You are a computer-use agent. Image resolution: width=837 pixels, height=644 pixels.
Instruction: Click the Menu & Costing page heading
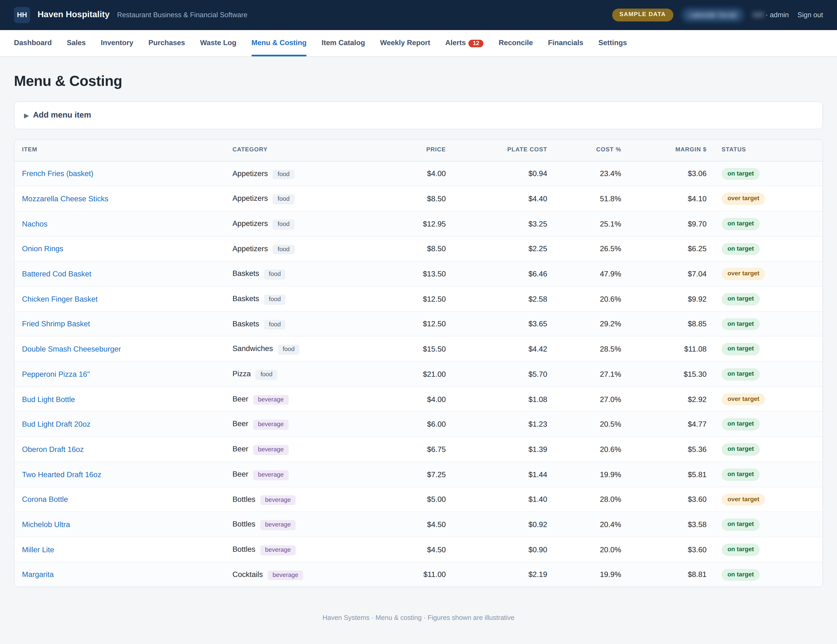[68, 81]
